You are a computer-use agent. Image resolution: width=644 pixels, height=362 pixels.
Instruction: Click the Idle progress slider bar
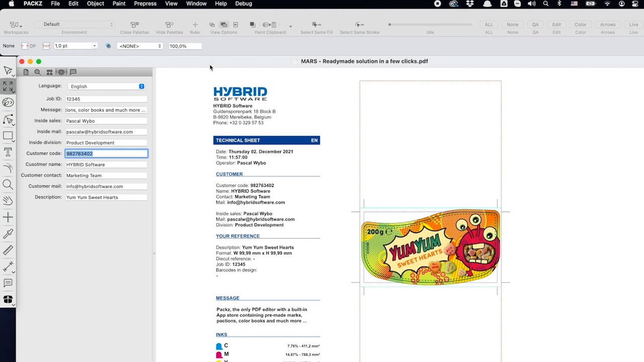click(430, 24)
